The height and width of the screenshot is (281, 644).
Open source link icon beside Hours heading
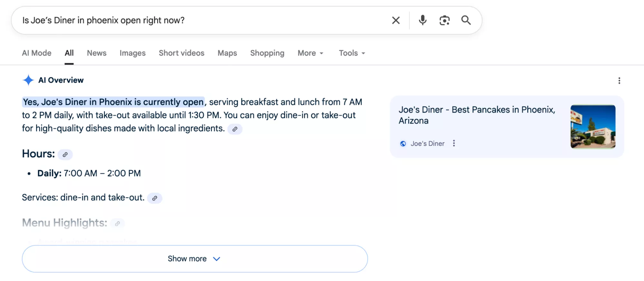[65, 155]
